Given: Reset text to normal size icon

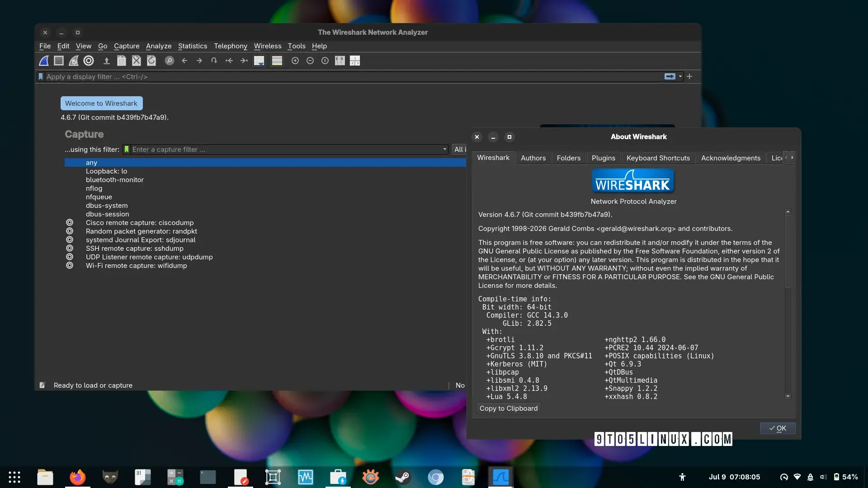Looking at the screenshot, I should (325, 61).
